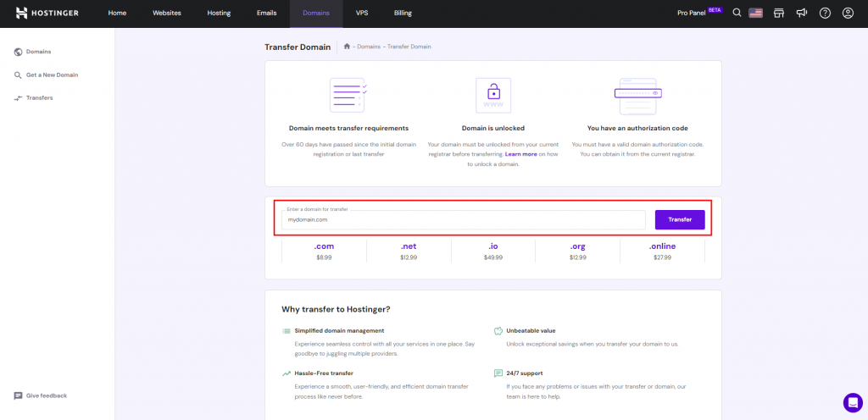Open the purple chat support bubble

[x=852, y=402]
